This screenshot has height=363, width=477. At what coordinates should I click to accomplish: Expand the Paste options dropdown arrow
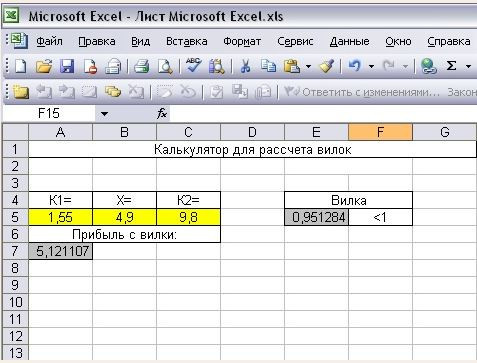(x=308, y=66)
